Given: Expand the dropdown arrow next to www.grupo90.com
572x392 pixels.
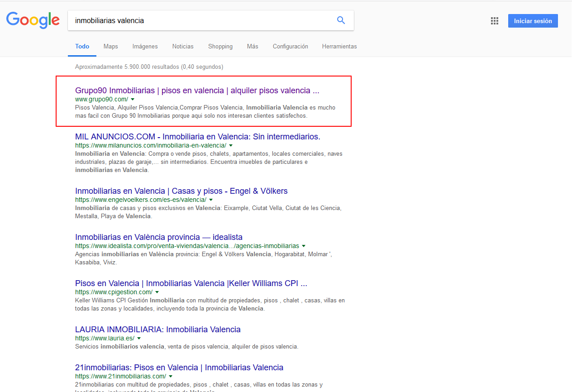Looking at the screenshot, I should pyautogui.click(x=133, y=99).
